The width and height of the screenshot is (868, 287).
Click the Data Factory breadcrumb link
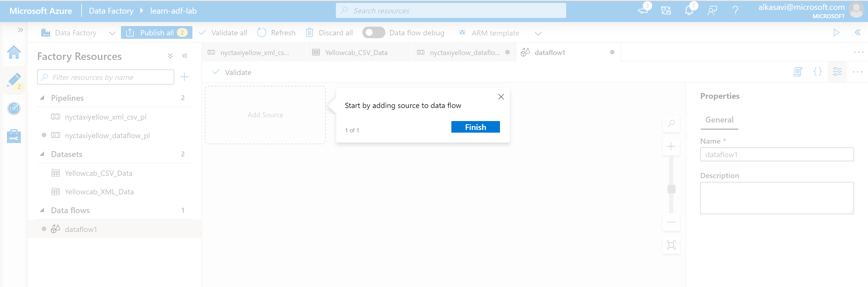(x=111, y=11)
